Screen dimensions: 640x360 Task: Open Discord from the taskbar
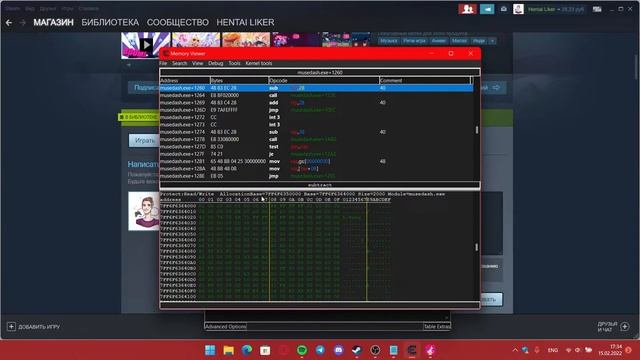(339, 350)
